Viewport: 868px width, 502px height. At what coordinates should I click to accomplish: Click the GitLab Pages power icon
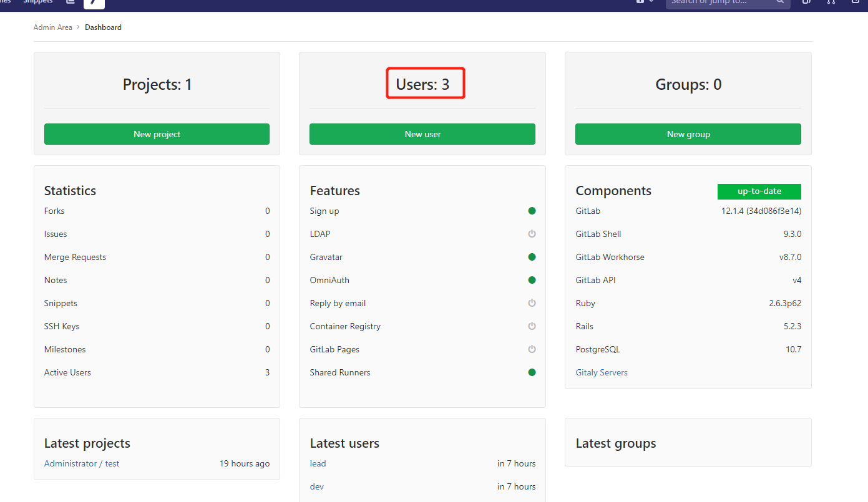tap(532, 349)
